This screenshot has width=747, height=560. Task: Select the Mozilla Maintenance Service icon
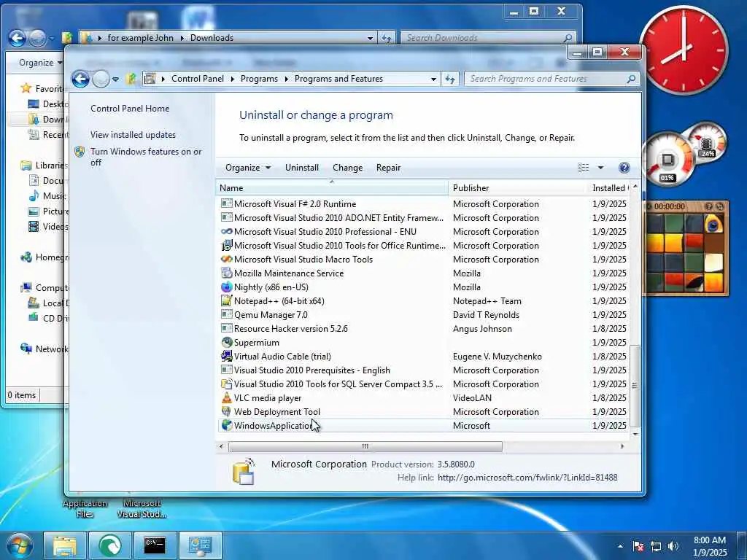[x=227, y=273]
